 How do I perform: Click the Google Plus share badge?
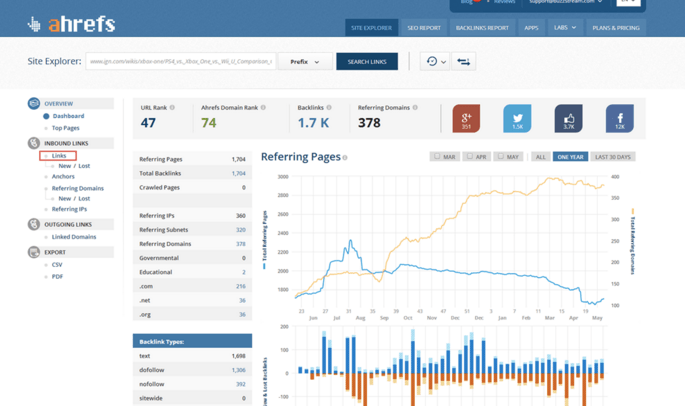(466, 118)
